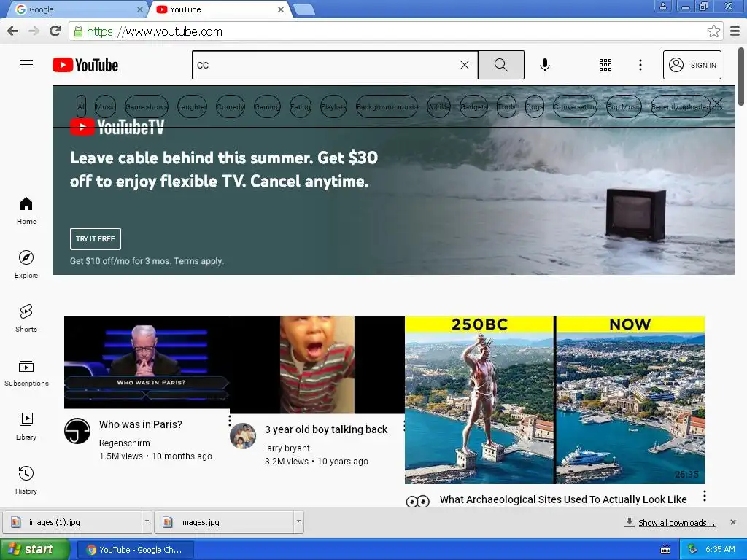The height and width of the screenshot is (560, 747).
Task: Click the secure padlock icon
Action: point(78,31)
